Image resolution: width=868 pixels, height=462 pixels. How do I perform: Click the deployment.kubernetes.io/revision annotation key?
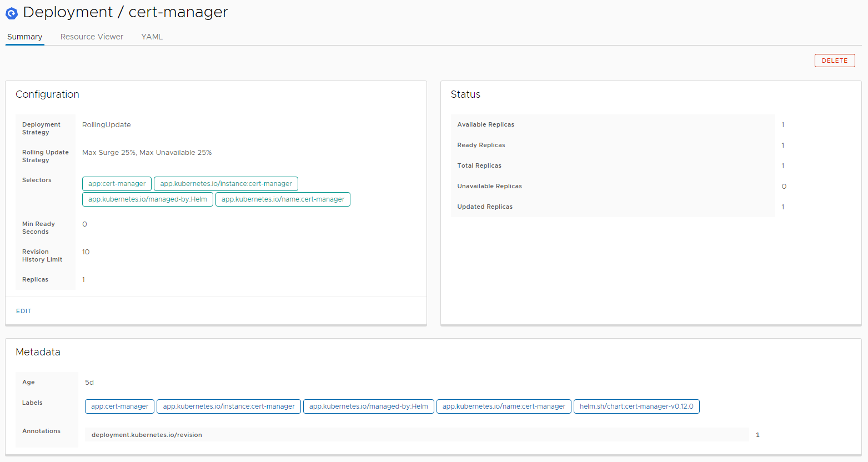coord(147,435)
